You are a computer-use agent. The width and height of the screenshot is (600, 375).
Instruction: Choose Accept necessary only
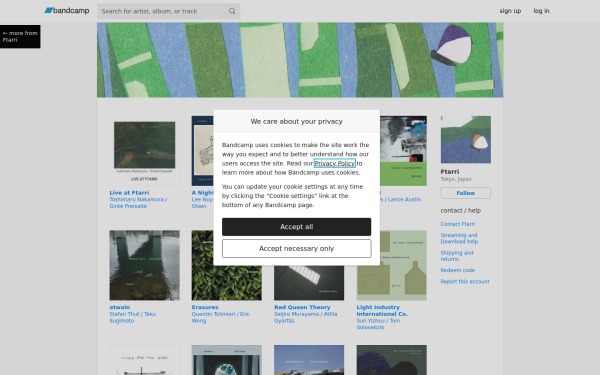click(x=297, y=249)
